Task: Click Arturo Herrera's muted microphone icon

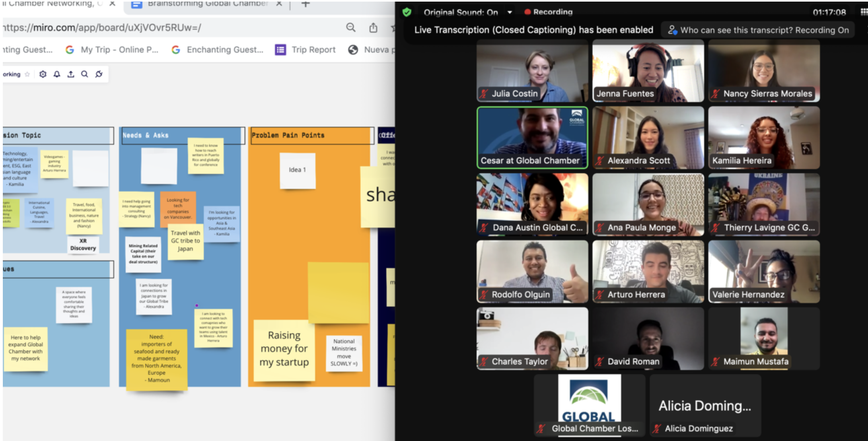Action: pyautogui.click(x=599, y=295)
